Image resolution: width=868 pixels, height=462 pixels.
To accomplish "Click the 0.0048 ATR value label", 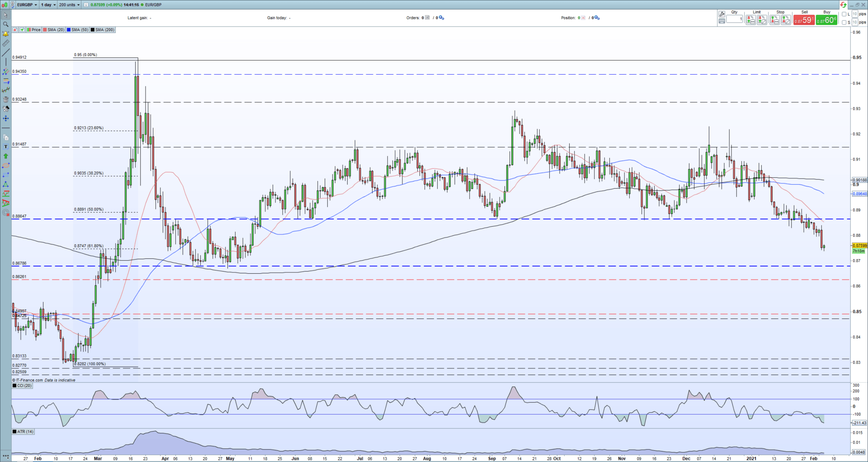I will [859, 452].
